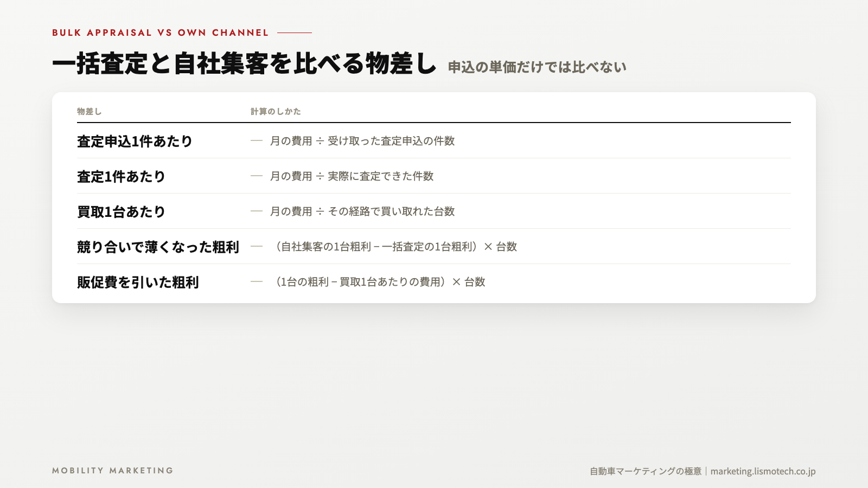Select the row label '買取1台あたり'
Image resolution: width=868 pixels, height=488 pixels.
[x=122, y=211]
